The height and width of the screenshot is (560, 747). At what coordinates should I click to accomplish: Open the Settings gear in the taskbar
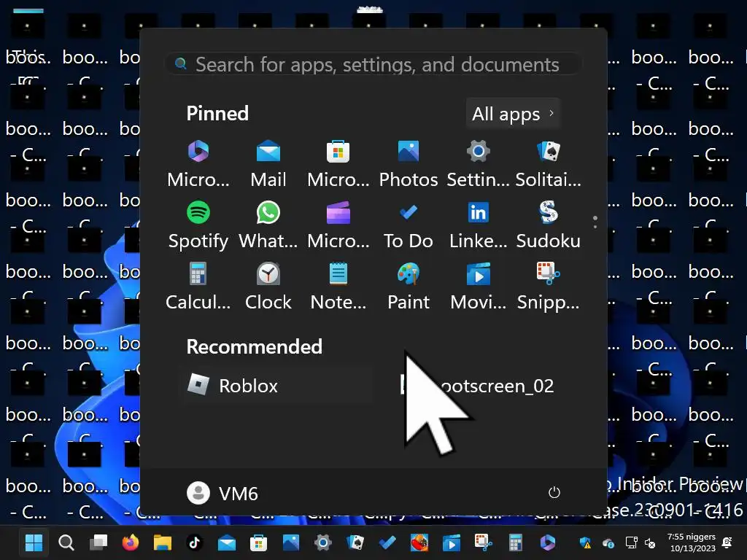point(323,542)
